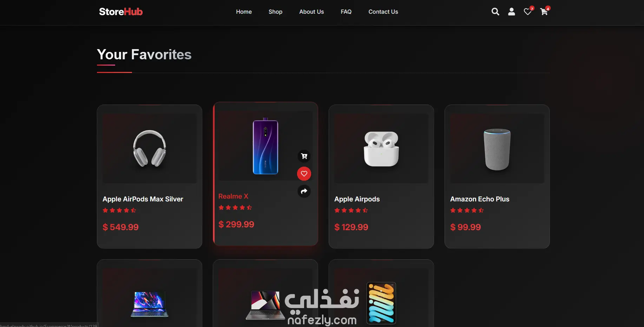Screen dimensions: 644x327
Task: Click the Amazon Echo speaker image
Action: pyautogui.click(x=497, y=149)
